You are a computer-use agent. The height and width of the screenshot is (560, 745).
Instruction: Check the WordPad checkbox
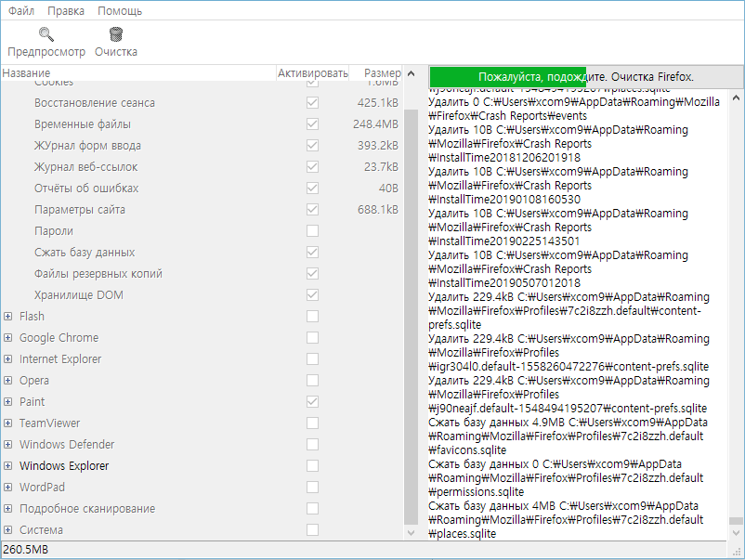pos(312,487)
